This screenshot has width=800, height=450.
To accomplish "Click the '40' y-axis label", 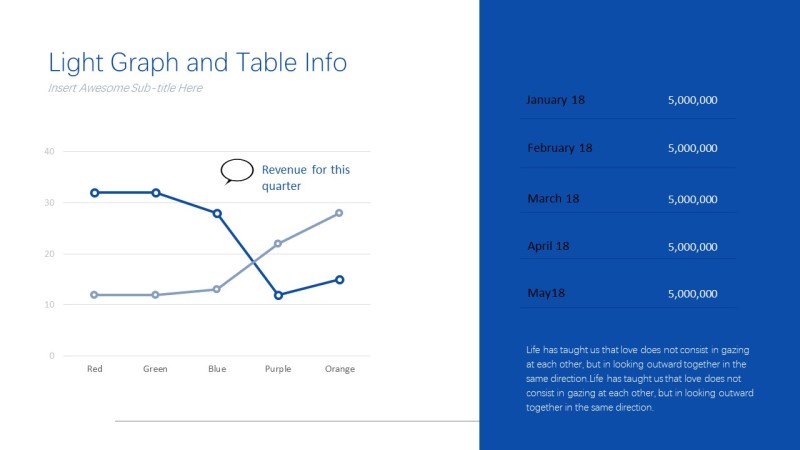I will tap(49, 151).
